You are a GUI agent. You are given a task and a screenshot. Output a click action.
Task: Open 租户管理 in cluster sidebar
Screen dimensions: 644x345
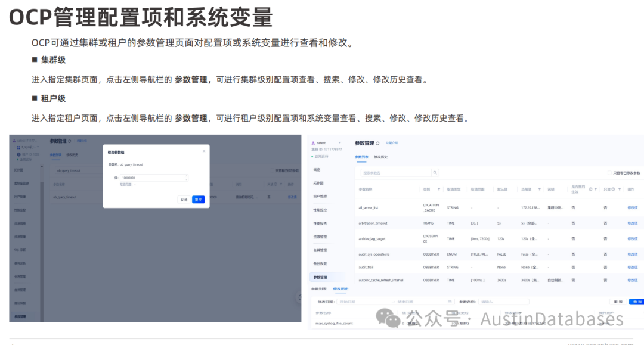click(320, 197)
